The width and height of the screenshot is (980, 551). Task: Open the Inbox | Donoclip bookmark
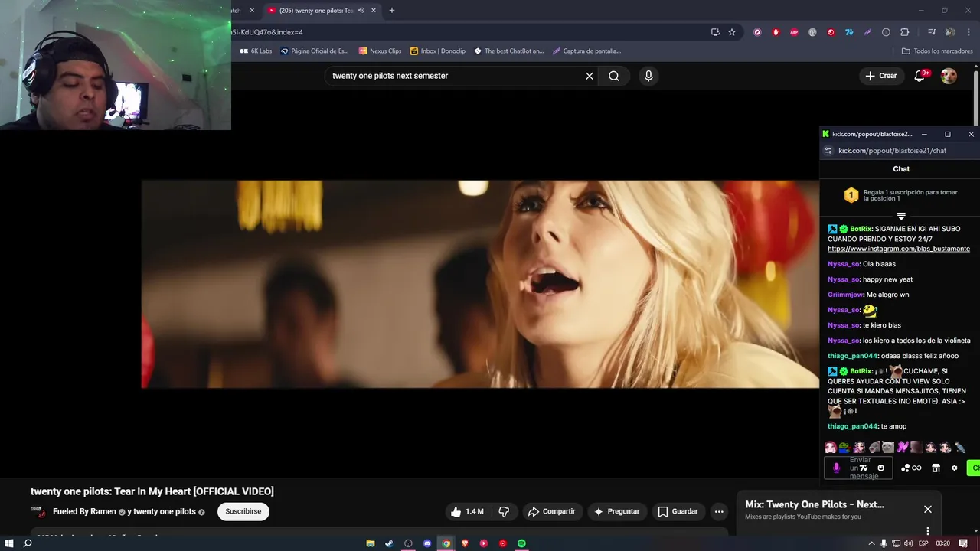click(x=438, y=51)
